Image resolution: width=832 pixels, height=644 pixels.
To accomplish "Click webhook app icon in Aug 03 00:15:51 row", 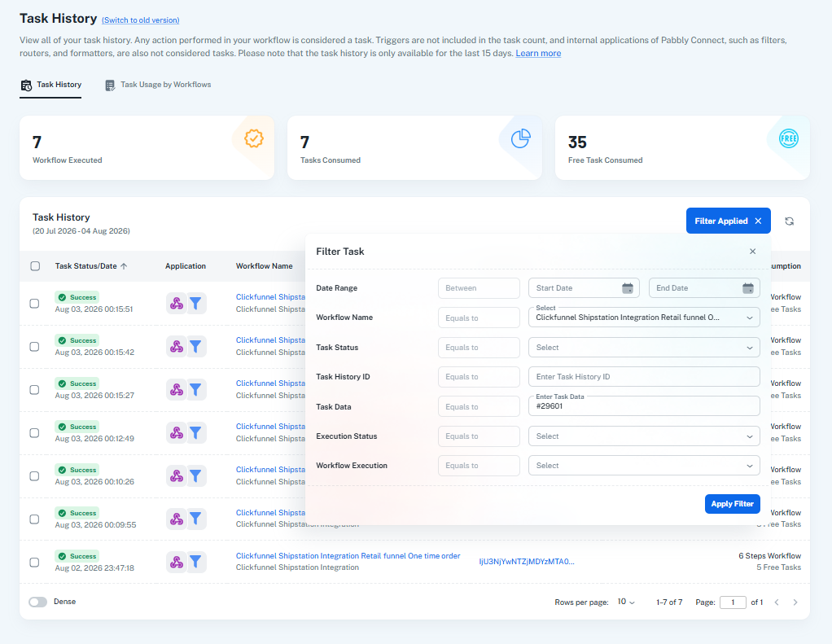I will click(176, 304).
